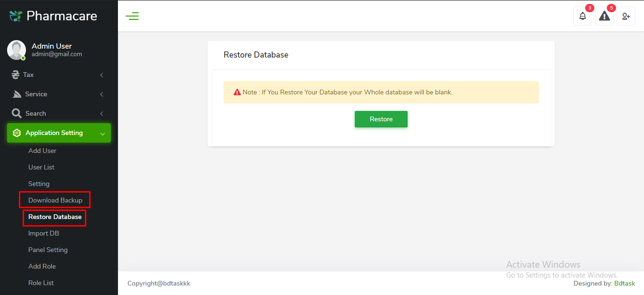Open the Import DB page
This screenshot has width=644, height=295.
tap(43, 233)
